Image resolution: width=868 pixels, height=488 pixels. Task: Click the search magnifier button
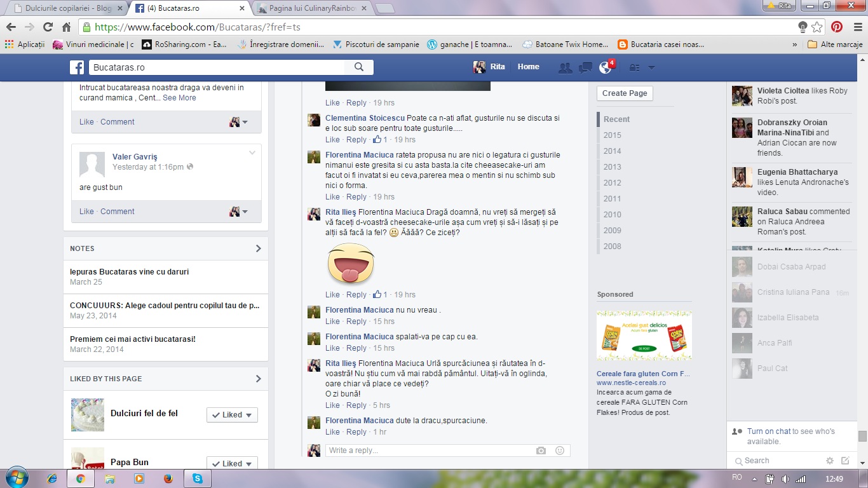tap(359, 67)
